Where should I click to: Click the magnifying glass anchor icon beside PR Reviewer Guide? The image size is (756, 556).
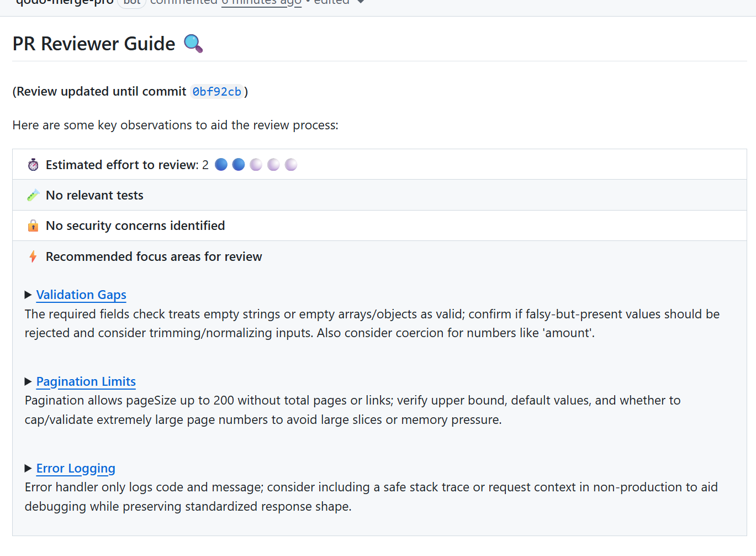(192, 43)
